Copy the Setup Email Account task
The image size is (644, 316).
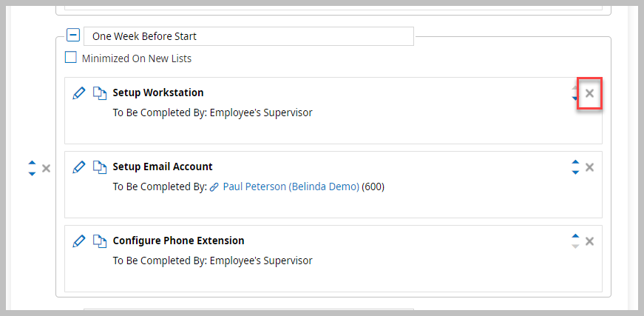click(x=100, y=167)
